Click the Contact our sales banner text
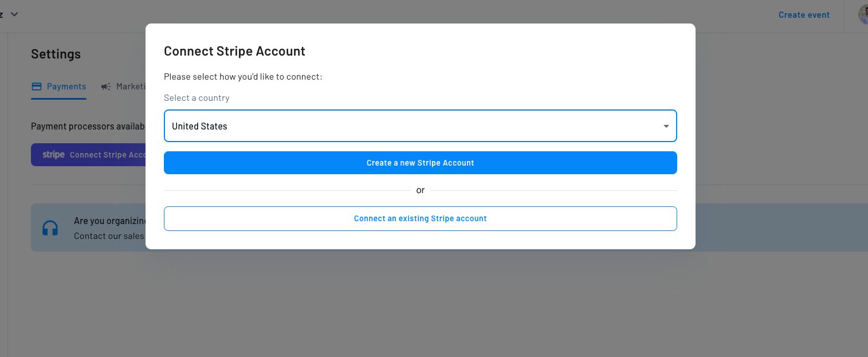 pyautogui.click(x=109, y=236)
